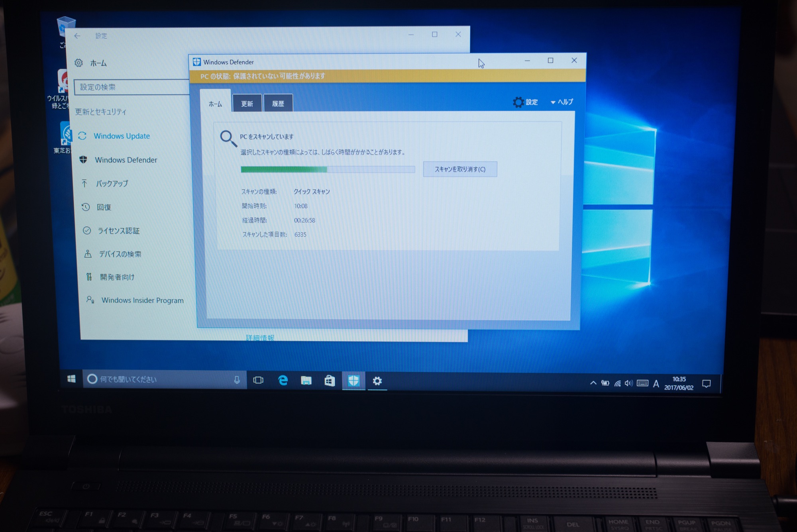This screenshot has width=797, height=532.
Task: Click the battery status tray icon
Action: (605, 383)
